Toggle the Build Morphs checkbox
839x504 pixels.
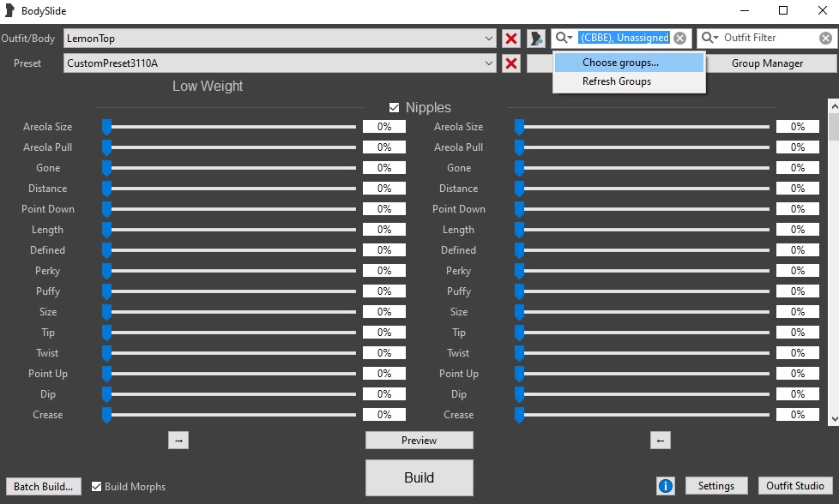[x=97, y=486]
